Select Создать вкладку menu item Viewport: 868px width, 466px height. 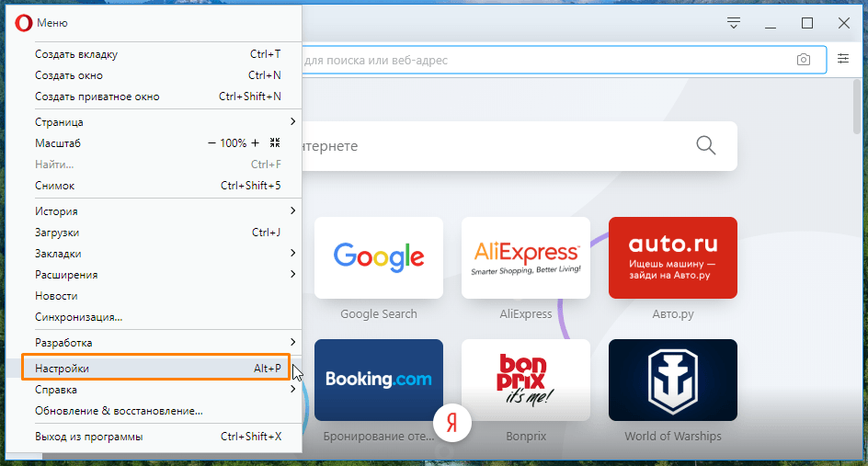pos(154,54)
